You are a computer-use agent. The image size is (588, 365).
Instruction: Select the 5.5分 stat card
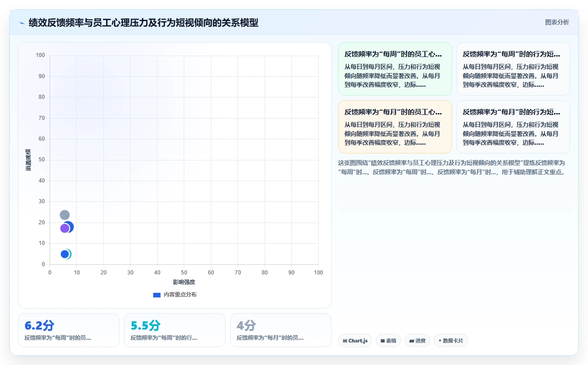tap(175, 330)
